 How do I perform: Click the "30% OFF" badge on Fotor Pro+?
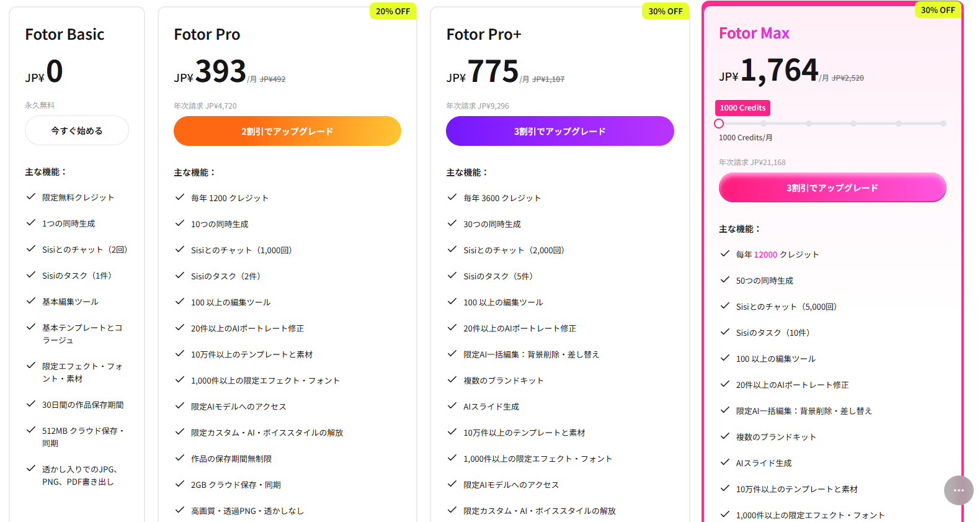tap(666, 11)
